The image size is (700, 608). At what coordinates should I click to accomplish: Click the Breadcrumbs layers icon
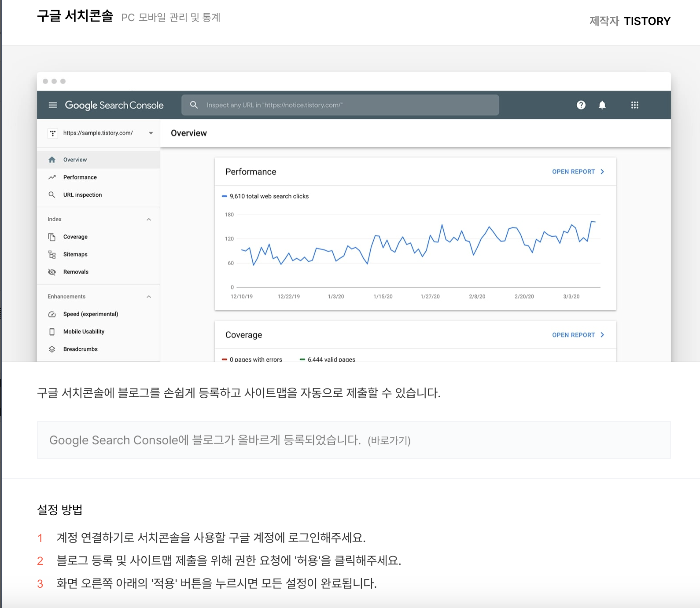52,349
